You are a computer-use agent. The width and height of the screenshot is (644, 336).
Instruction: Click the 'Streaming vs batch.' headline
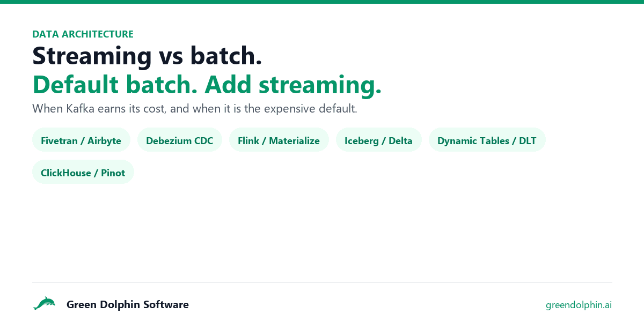tap(147, 56)
